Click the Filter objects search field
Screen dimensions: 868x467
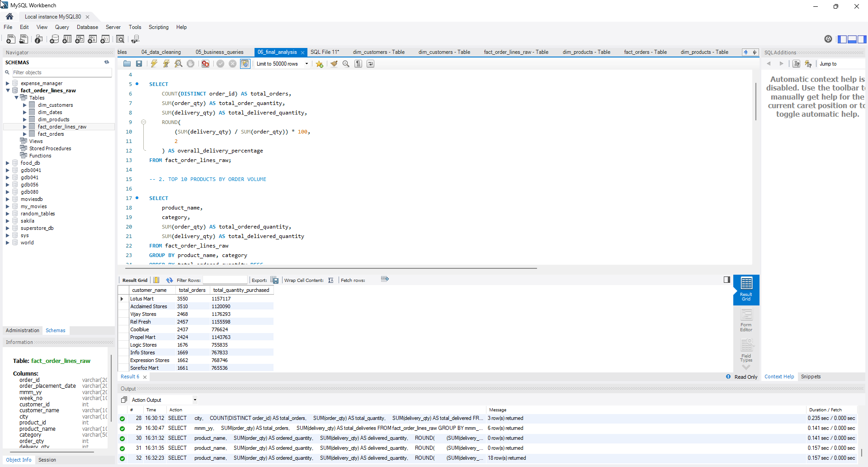point(61,72)
